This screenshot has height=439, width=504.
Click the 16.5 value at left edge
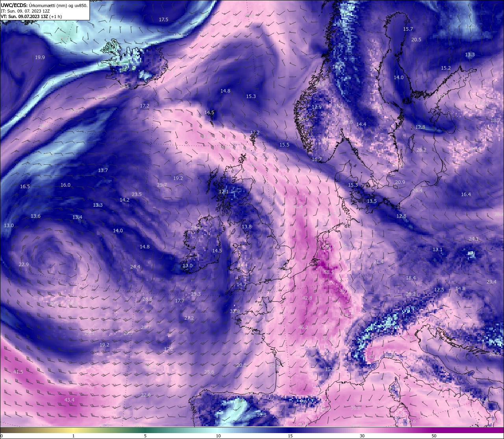pos(25,187)
